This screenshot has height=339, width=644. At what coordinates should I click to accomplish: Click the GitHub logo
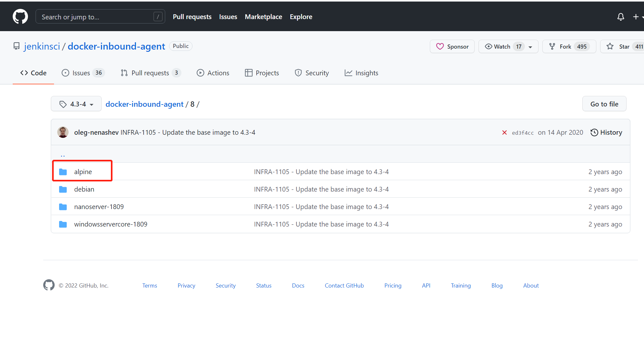pos(20,16)
